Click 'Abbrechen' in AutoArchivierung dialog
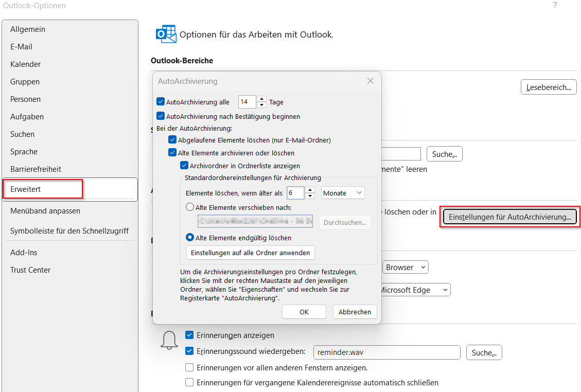 coord(355,312)
